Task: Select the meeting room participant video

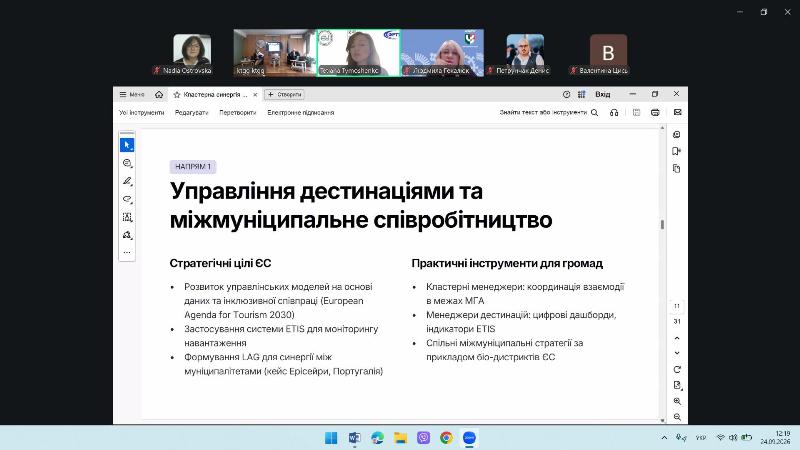Action: click(x=274, y=53)
